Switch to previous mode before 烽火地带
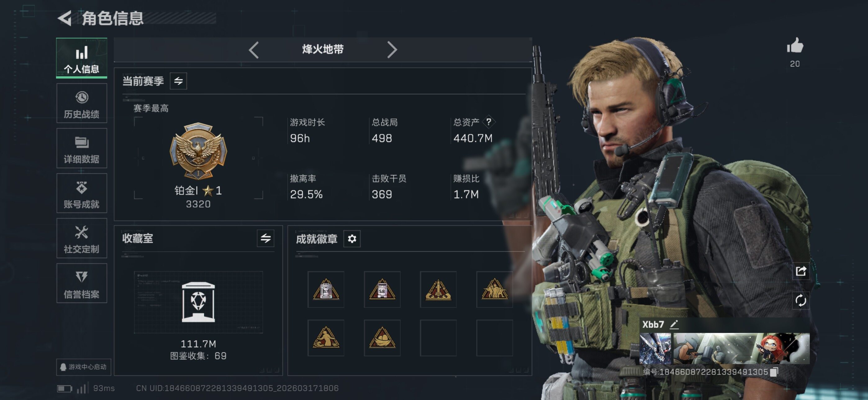 pyautogui.click(x=254, y=50)
